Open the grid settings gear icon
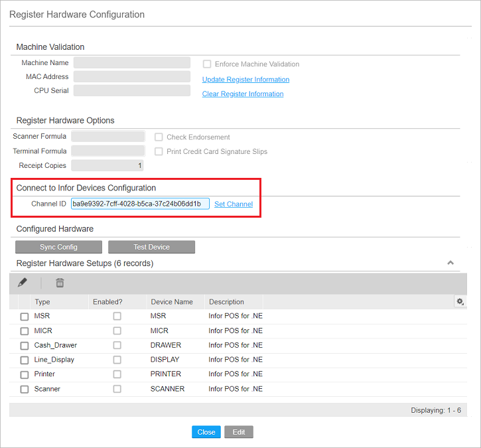 [x=459, y=301]
